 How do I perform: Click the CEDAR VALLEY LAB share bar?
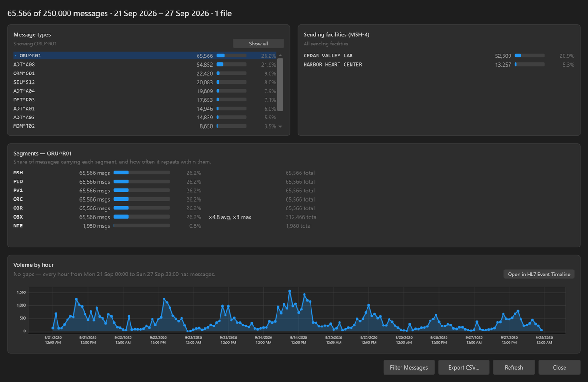point(530,56)
